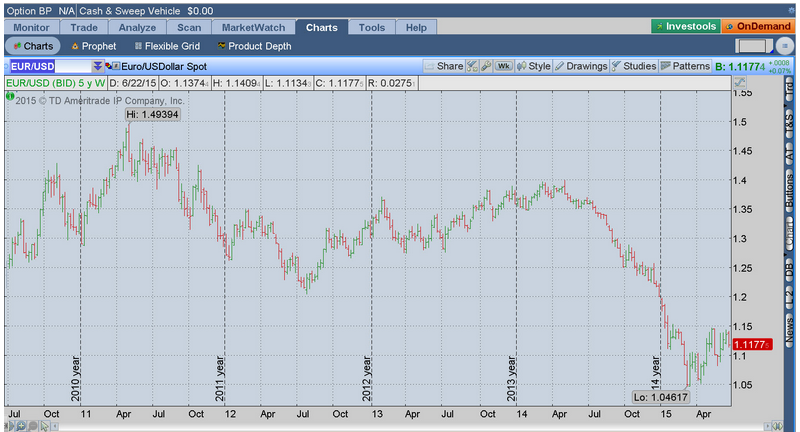
Task: Click the Wk timeframe button
Action: pos(504,66)
